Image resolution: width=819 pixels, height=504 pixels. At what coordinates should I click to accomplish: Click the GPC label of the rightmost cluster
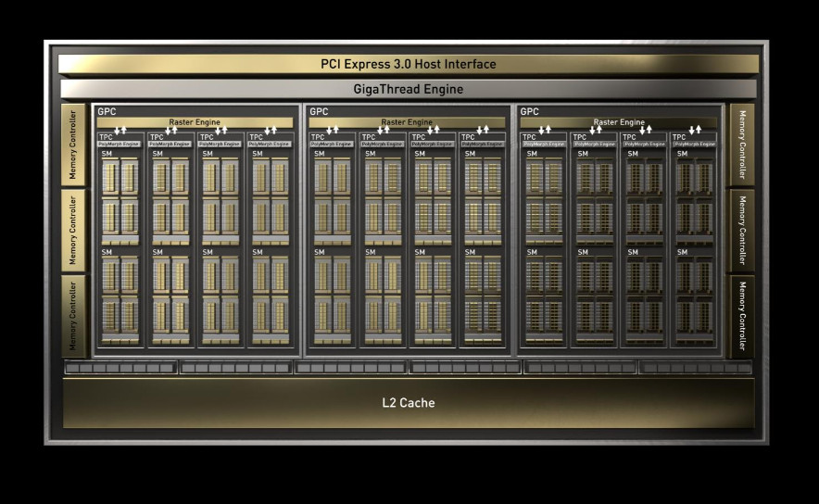(529, 111)
